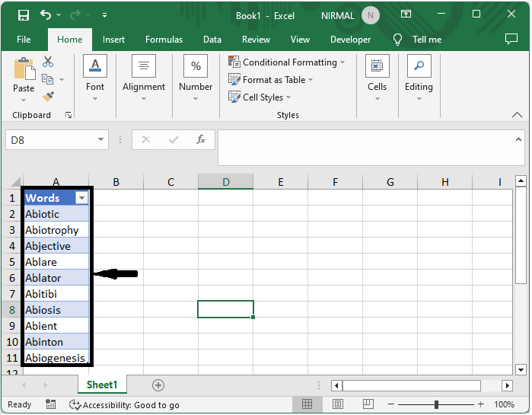Click the NIRMAL account avatar
The width and height of the screenshot is (532, 415).
tap(370, 15)
